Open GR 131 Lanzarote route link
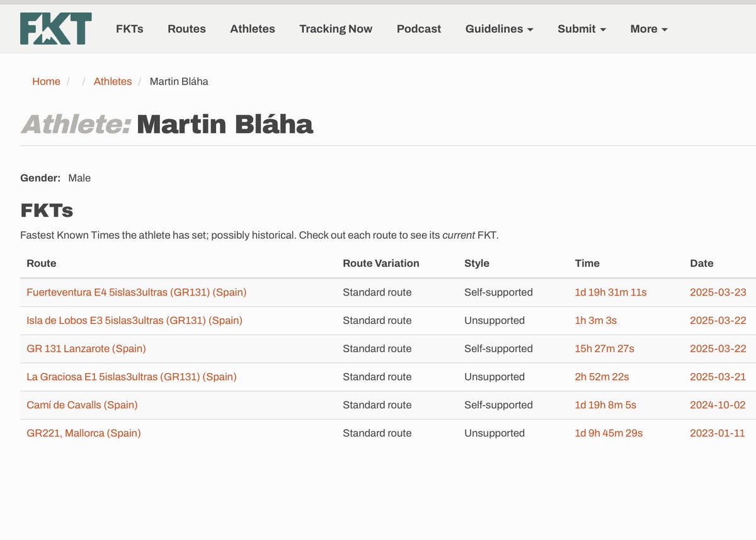 pos(86,348)
